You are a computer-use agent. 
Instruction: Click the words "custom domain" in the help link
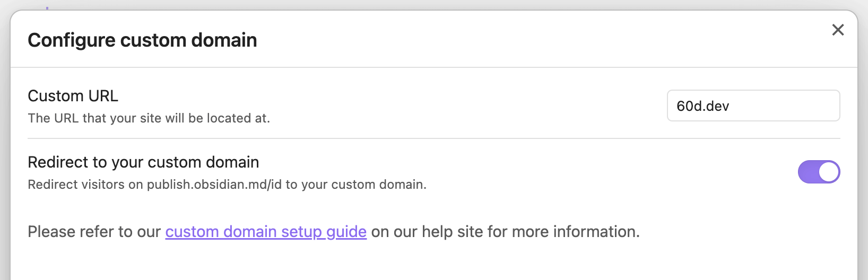221,232
